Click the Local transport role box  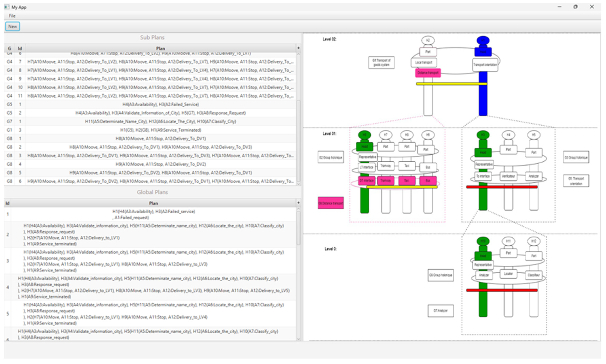pyautogui.click(x=424, y=62)
